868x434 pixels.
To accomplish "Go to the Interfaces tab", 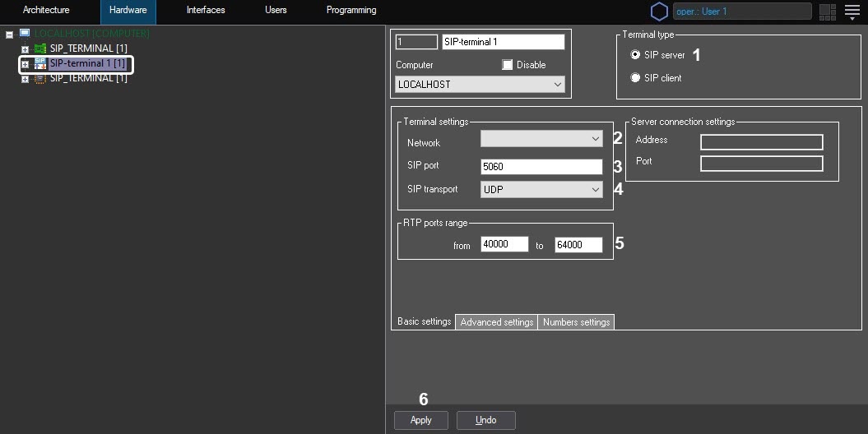I will coord(206,11).
